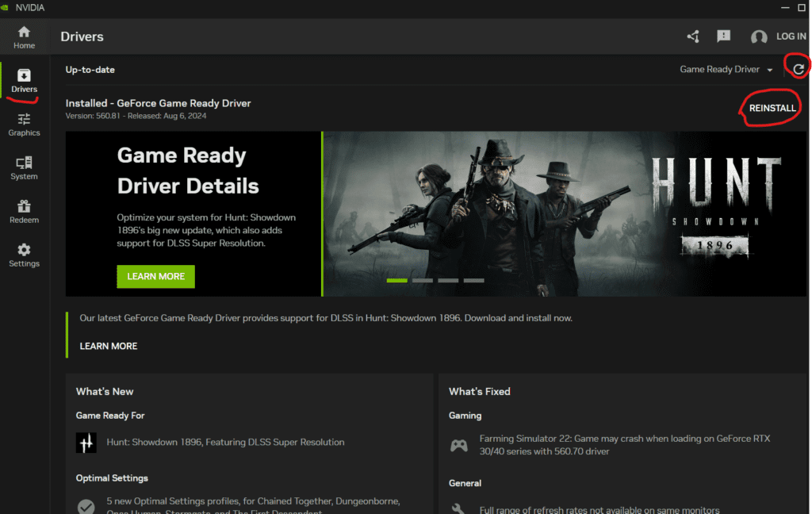Click the wrench icon under General

pos(458,508)
